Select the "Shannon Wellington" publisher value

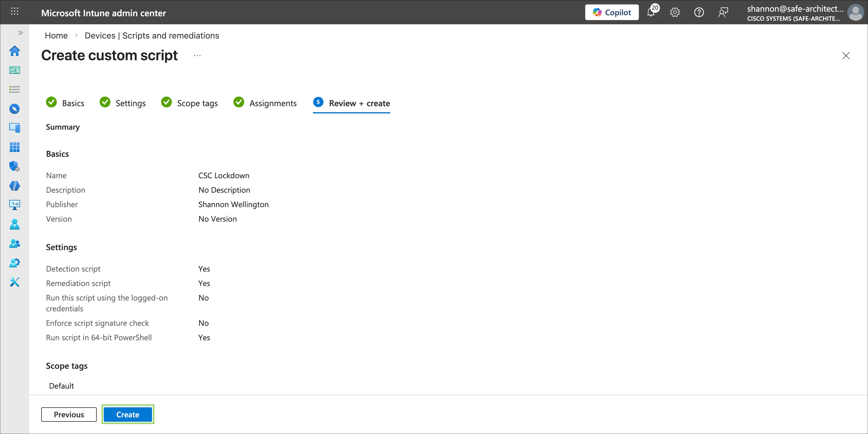click(x=234, y=204)
